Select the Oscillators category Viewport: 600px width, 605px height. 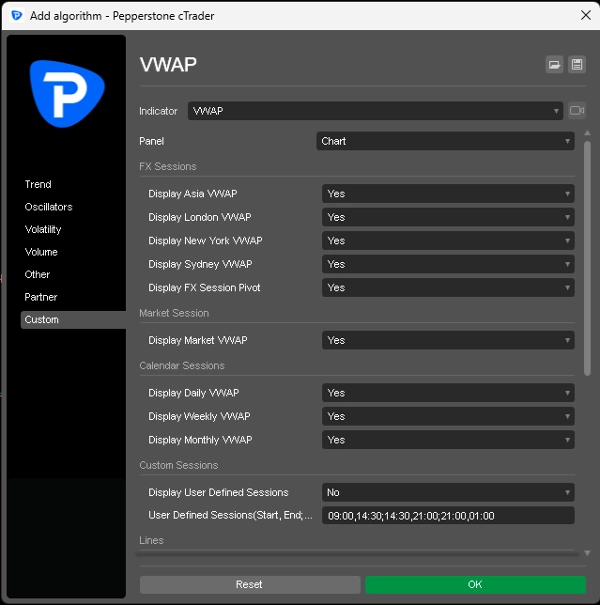(48, 207)
